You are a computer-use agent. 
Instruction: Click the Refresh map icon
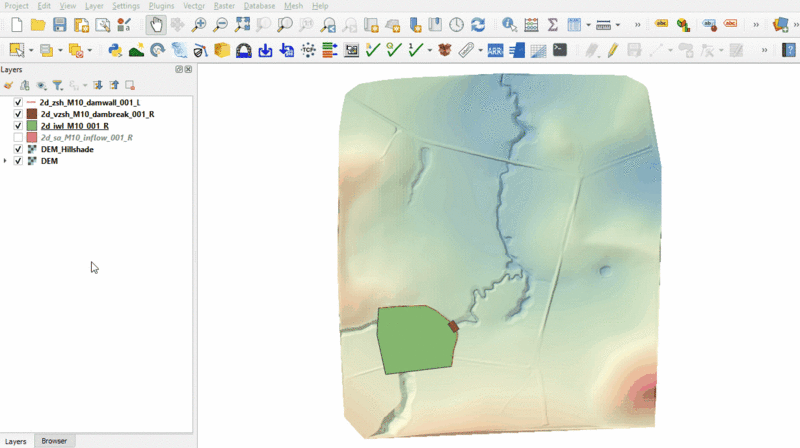[x=478, y=25]
